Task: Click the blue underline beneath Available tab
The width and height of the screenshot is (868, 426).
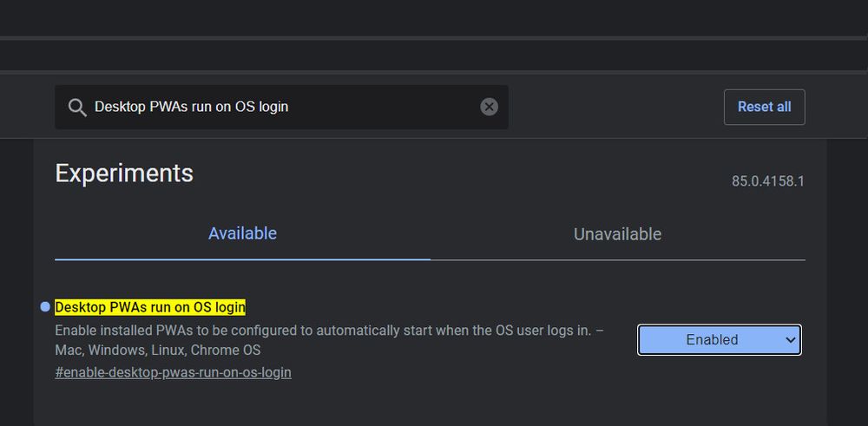Action: click(242, 259)
